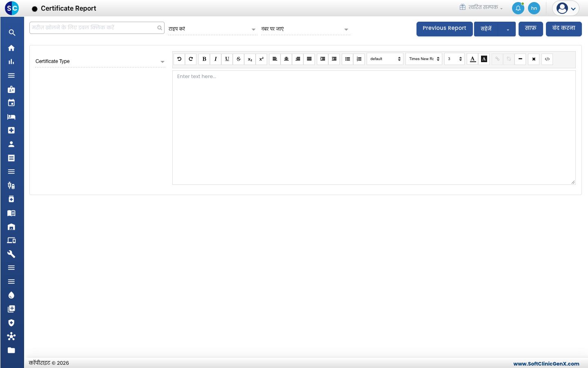Open the त्वरित सम्पर्क menu
The image size is (588, 368).
click(481, 7)
